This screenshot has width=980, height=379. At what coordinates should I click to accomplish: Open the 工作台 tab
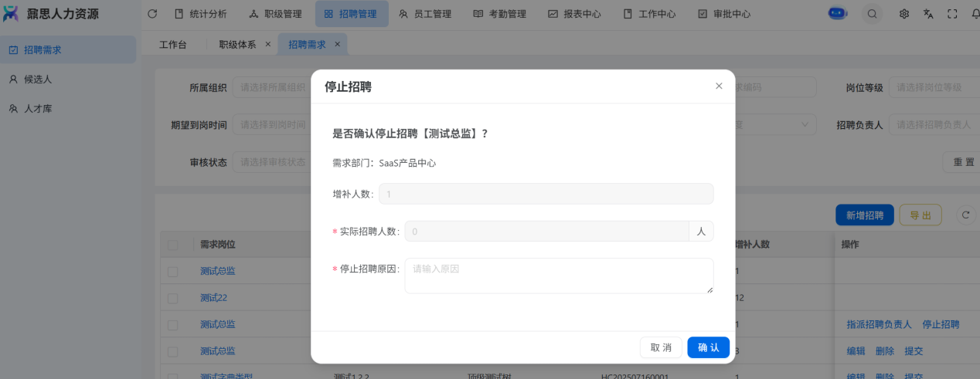click(173, 45)
